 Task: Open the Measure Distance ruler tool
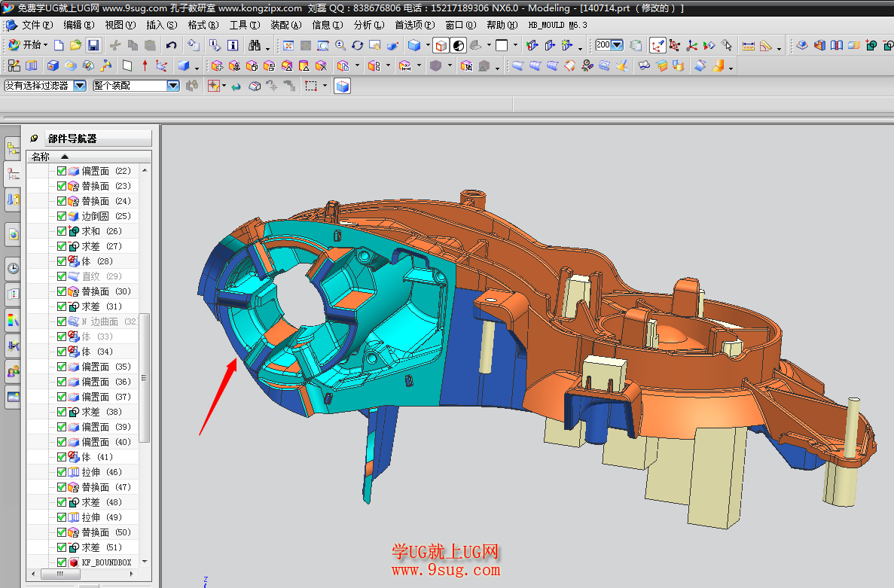749,46
